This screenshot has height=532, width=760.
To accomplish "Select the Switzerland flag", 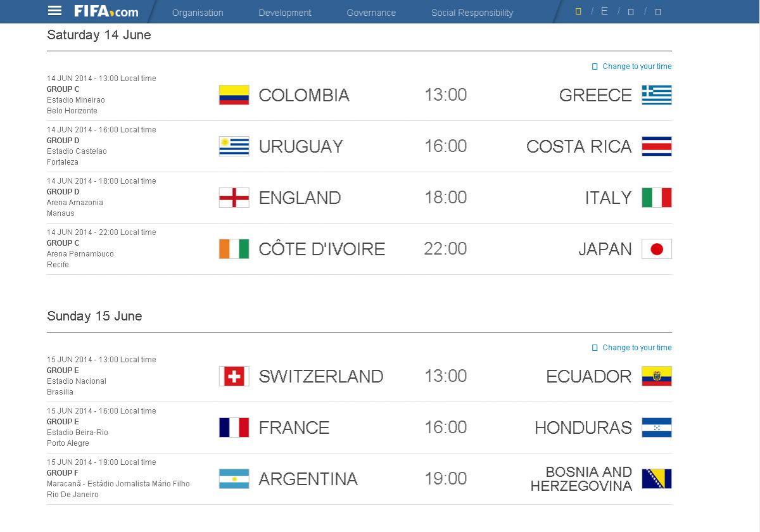I will 234,376.
